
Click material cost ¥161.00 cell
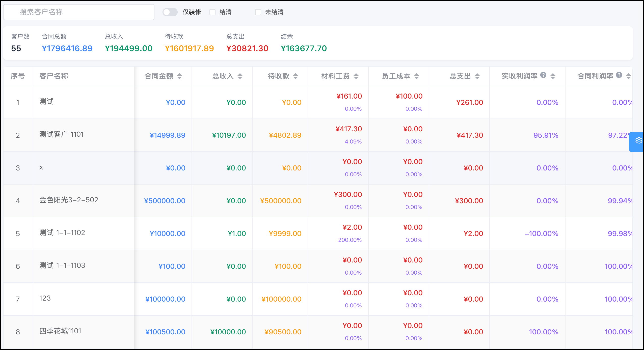click(x=349, y=96)
